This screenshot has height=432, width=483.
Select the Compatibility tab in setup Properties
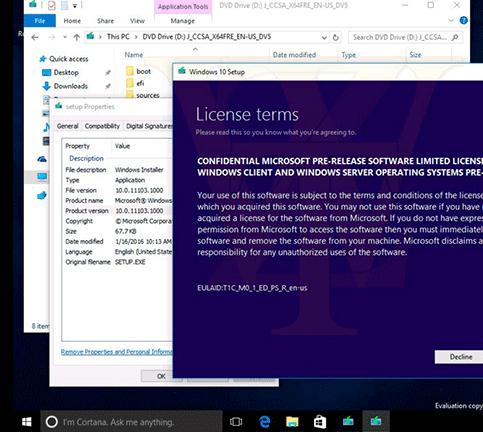(102, 126)
